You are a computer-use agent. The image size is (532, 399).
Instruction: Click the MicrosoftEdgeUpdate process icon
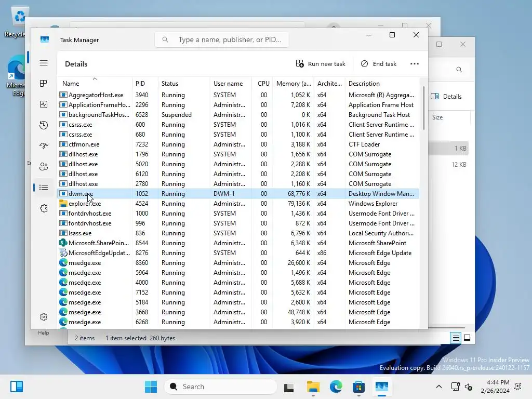pos(63,253)
